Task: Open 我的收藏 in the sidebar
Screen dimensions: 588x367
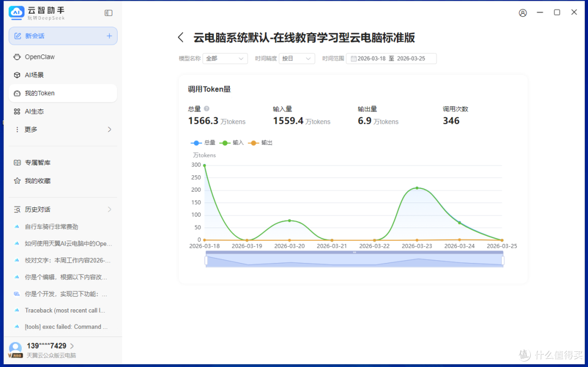Action: [x=63, y=181]
